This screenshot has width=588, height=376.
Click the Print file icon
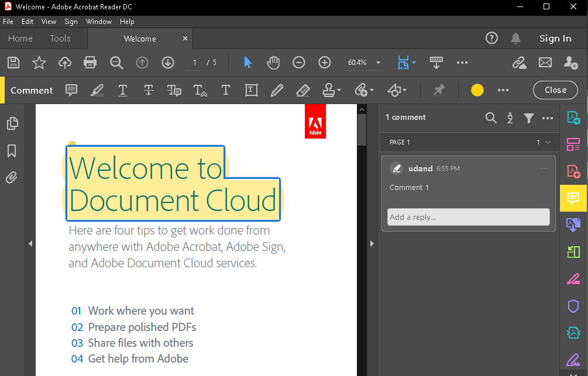point(90,63)
